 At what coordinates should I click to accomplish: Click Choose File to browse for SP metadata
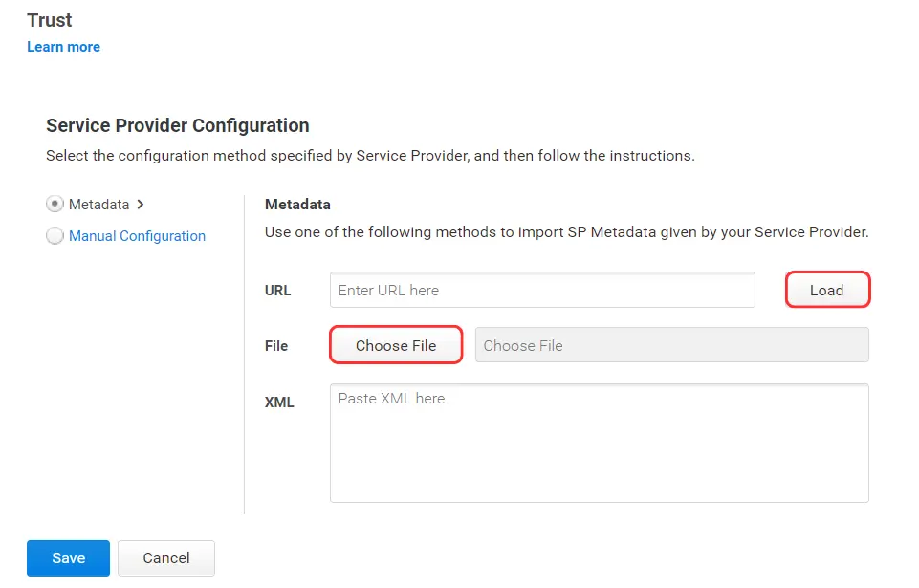tap(395, 345)
